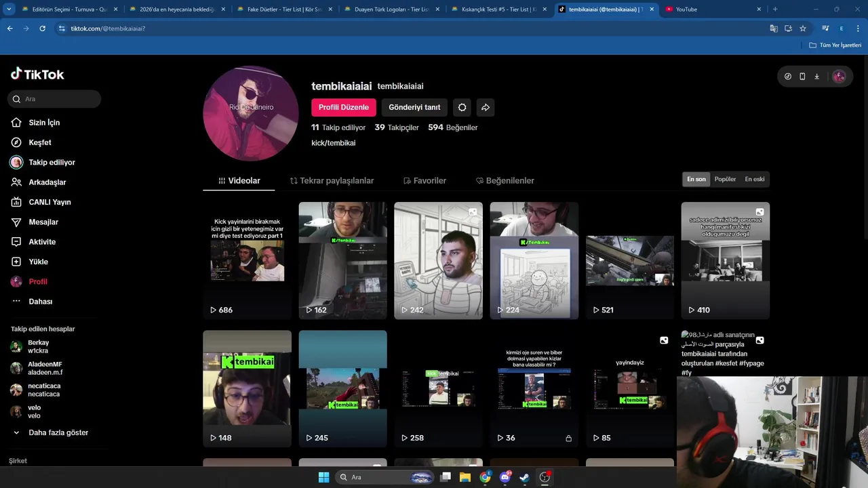Click the Gönderiyi tanıt button
The width and height of the screenshot is (868, 488).
click(414, 107)
